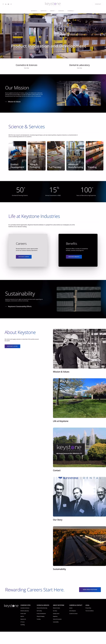Open the Instagram social icon in header
The height and width of the screenshot is (644, 106).
[x=11, y=4]
